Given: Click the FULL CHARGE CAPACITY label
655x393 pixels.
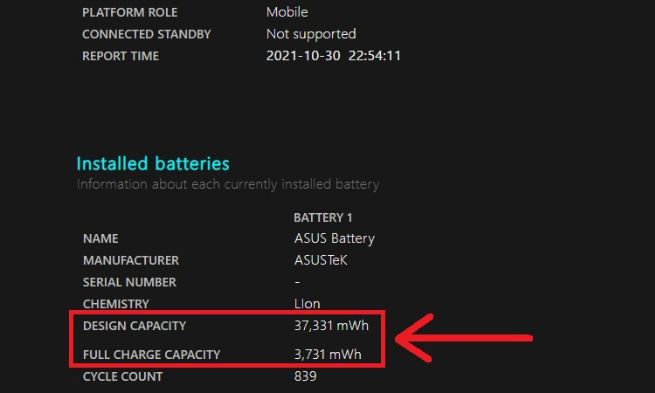Looking at the screenshot, I should tap(151, 355).
